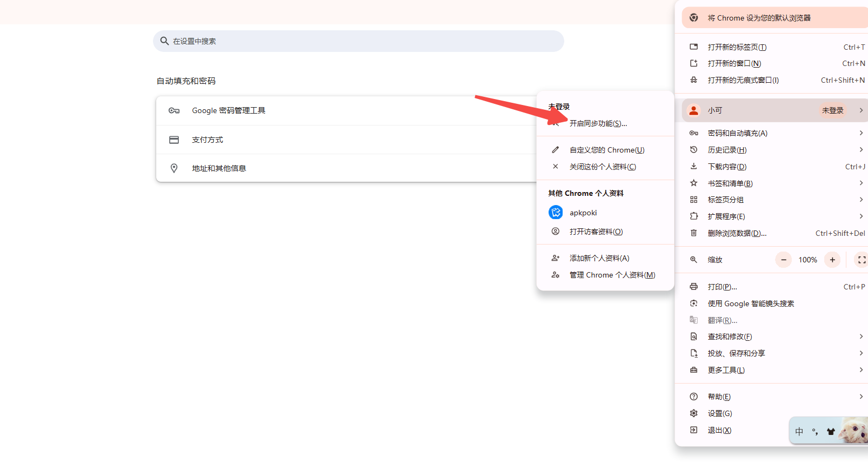Click the shirt icon in IME toolbar
The height and width of the screenshot is (475, 868).
click(x=831, y=432)
